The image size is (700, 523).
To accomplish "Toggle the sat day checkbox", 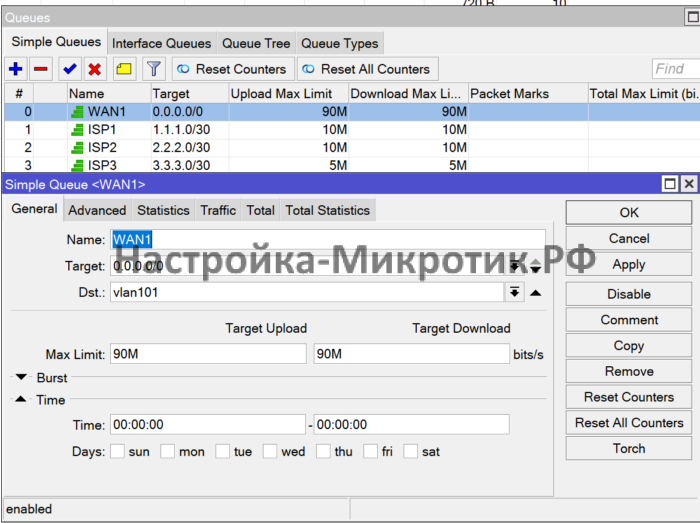I will click(411, 451).
